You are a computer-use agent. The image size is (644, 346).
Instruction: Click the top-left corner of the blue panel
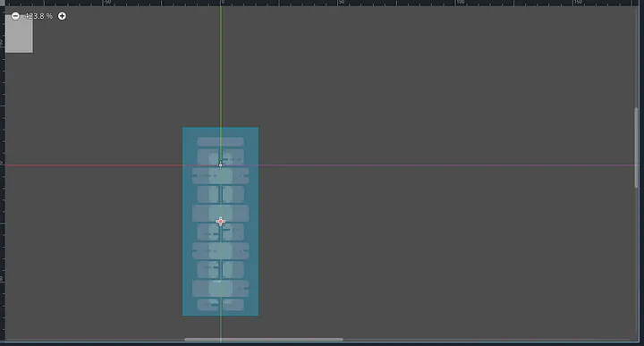pos(183,128)
